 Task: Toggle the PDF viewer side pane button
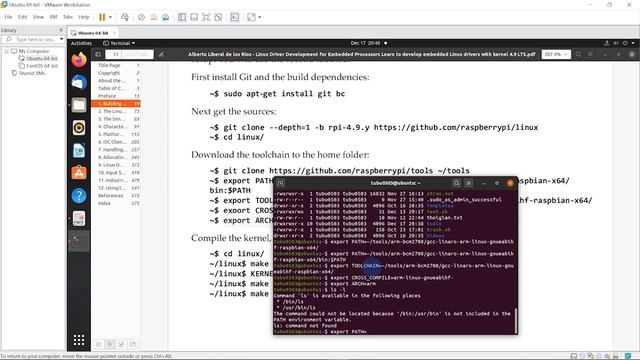(98, 54)
